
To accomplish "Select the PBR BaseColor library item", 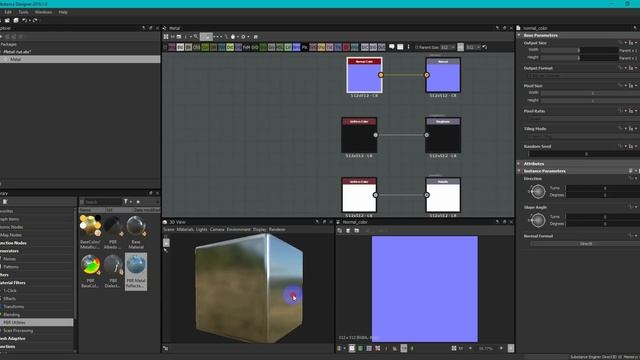I will point(90,271).
